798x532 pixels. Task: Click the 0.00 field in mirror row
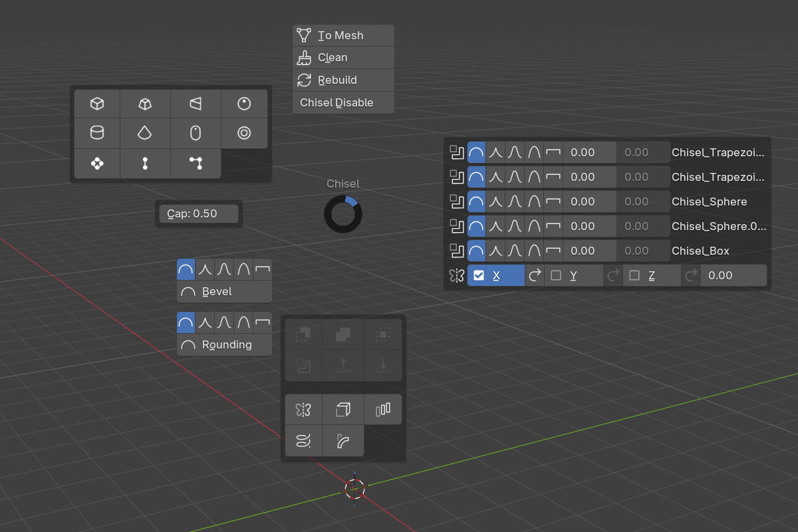[733, 275]
